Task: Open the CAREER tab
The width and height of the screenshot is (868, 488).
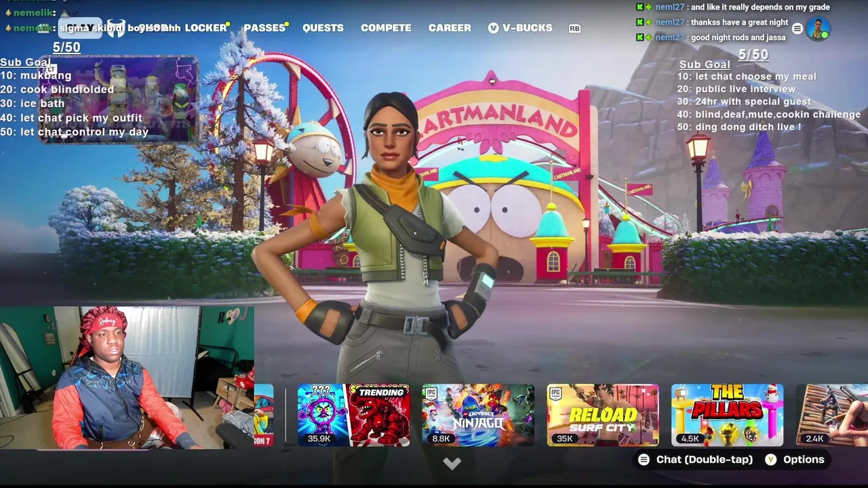Action: pyautogui.click(x=450, y=28)
